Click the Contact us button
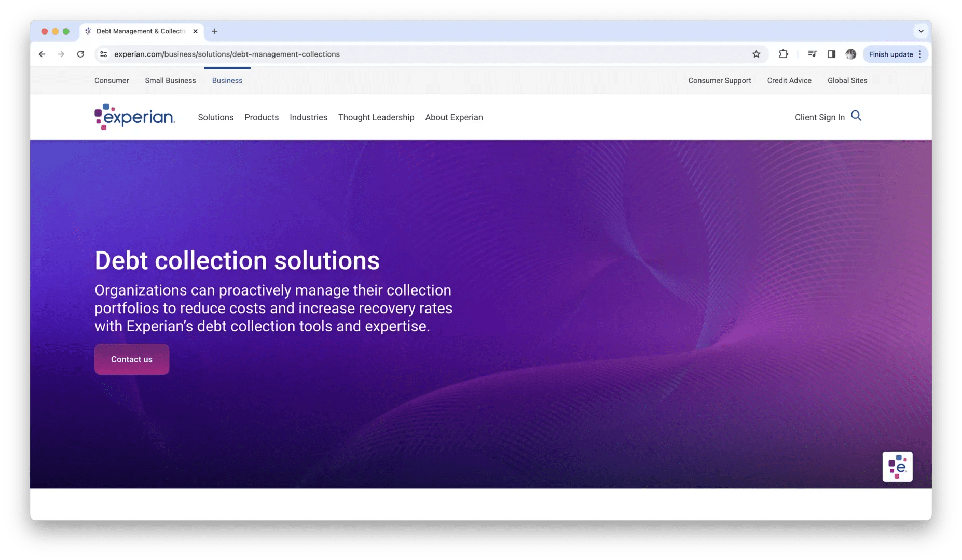The image size is (962, 560). [131, 359]
